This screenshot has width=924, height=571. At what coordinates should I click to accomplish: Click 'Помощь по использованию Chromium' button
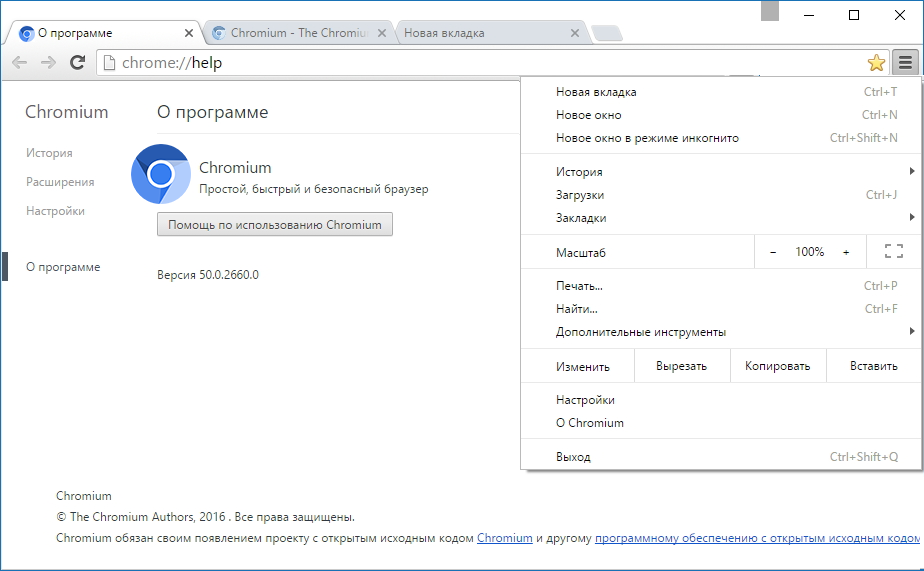pyautogui.click(x=275, y=225)
